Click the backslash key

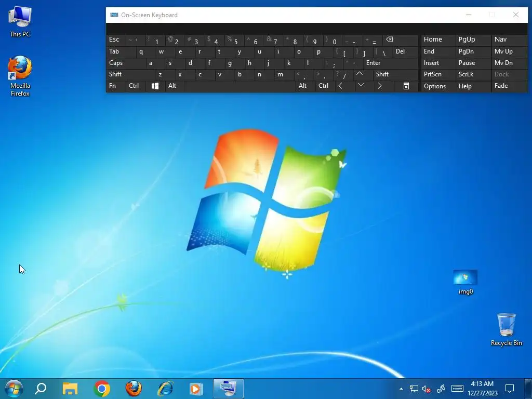(382, 52)
